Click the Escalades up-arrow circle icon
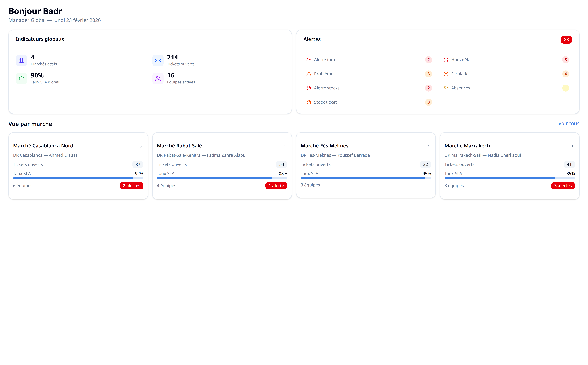The image size is (588, 365). [446, 74]
